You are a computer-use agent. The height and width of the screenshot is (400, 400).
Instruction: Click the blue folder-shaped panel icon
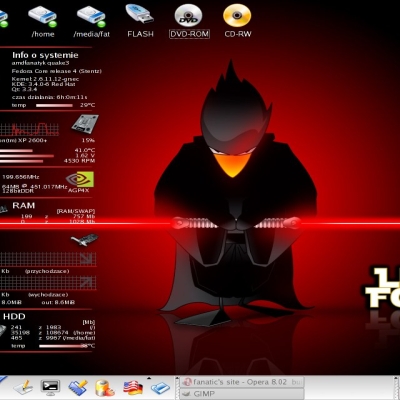tap(161, 388)
